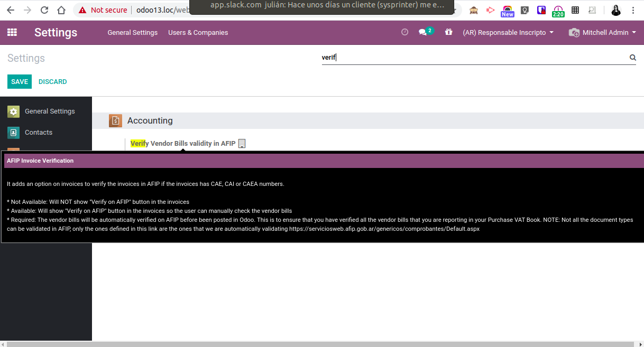Click the monkey emoji extension icon
The height and width of the screenshot is (347, 644).
click(474, 10)
